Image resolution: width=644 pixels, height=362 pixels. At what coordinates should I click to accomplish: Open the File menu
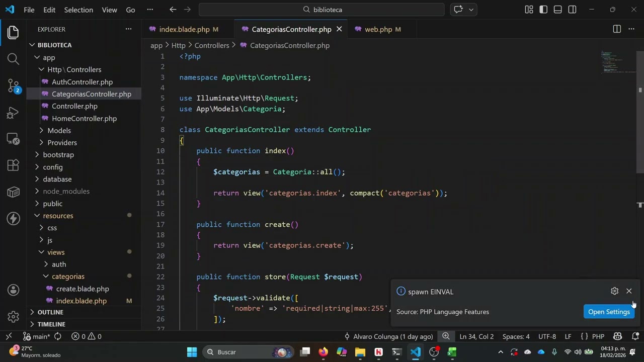point(29,10)
